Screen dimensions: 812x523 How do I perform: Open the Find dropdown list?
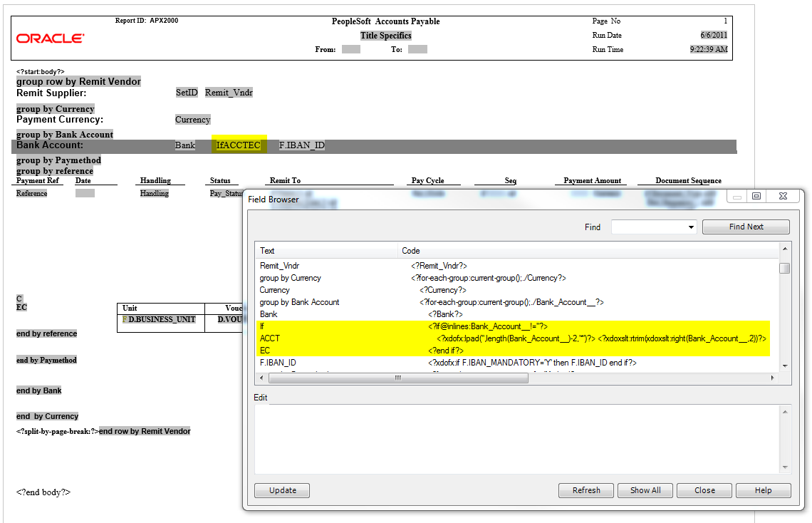[x=690, y=227]
